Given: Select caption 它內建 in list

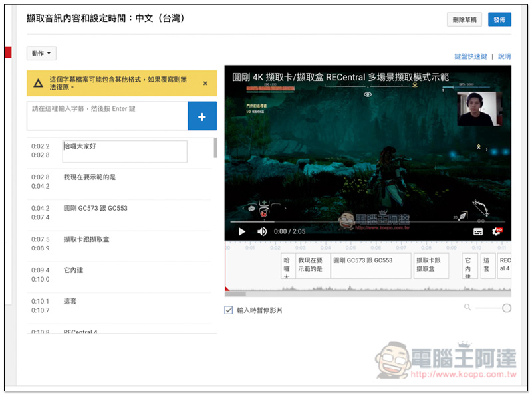Looking at the screenshot, I should point(73,270).
